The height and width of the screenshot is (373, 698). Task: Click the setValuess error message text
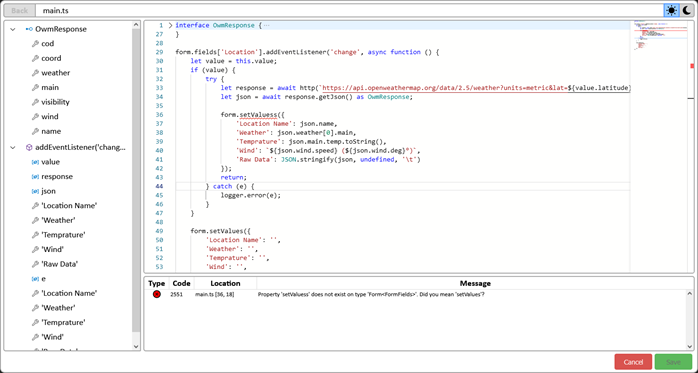point(371,294)
